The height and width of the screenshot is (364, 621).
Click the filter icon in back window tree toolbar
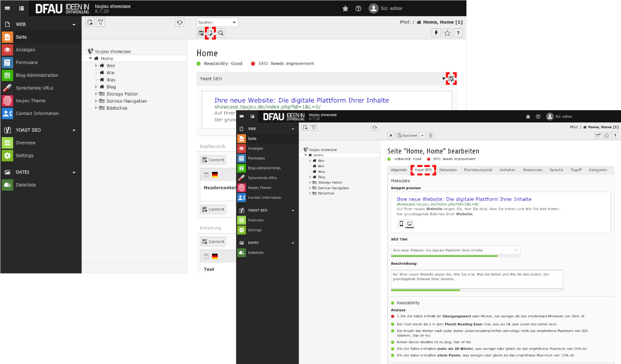(x=100, y=22)
